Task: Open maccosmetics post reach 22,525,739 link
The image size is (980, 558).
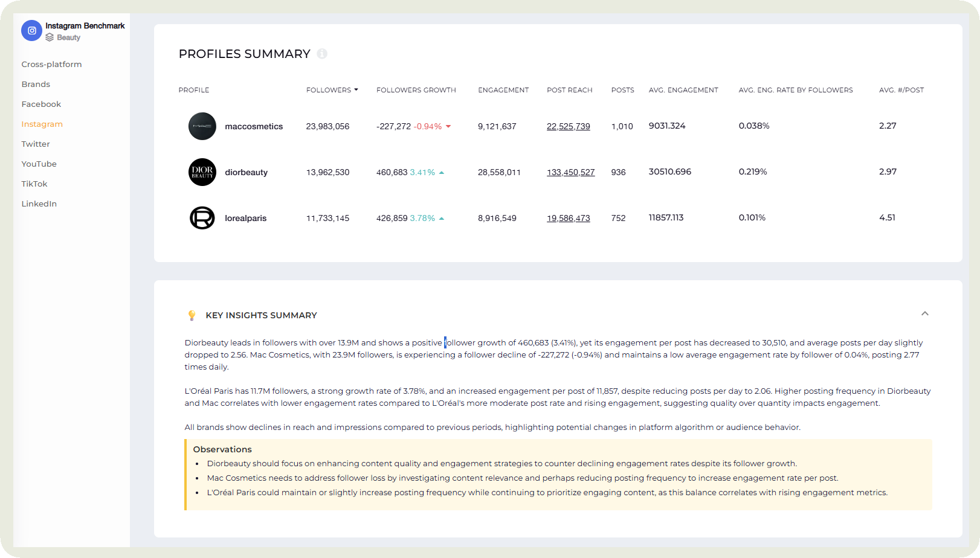Action: [x=568, y=126]
